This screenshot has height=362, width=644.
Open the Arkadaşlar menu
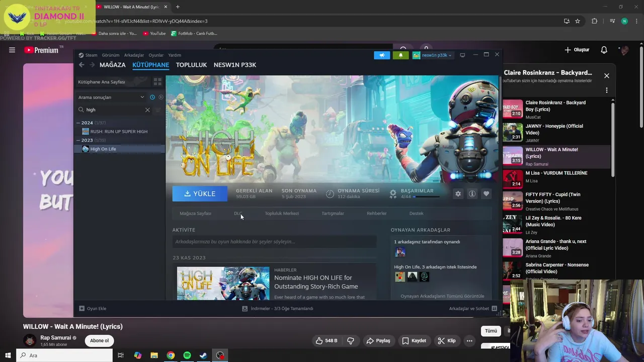(134, 55)
